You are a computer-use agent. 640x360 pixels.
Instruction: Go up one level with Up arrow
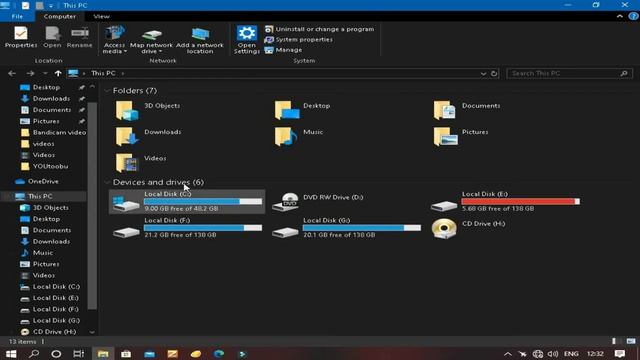point(58,73)
